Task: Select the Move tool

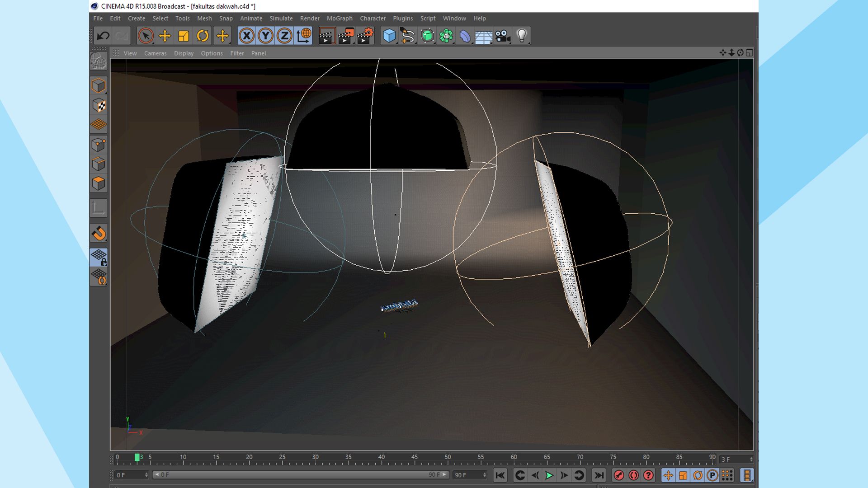Action: (x=165, y=36)
